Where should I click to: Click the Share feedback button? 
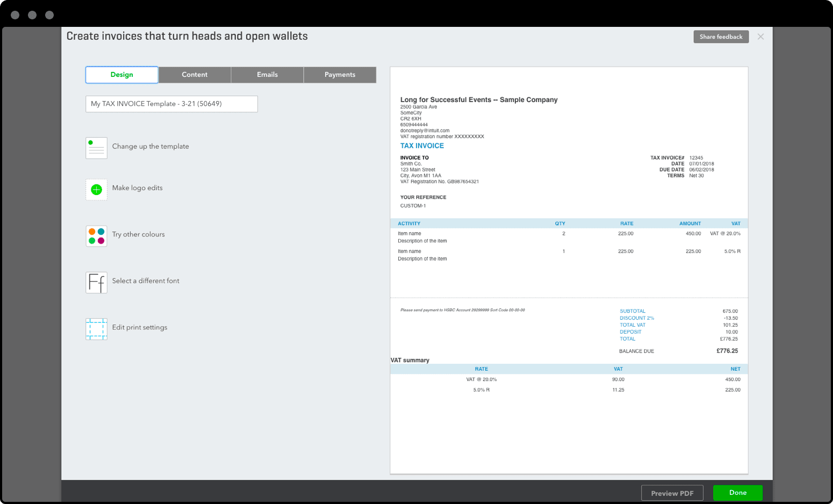coord(720,37)
